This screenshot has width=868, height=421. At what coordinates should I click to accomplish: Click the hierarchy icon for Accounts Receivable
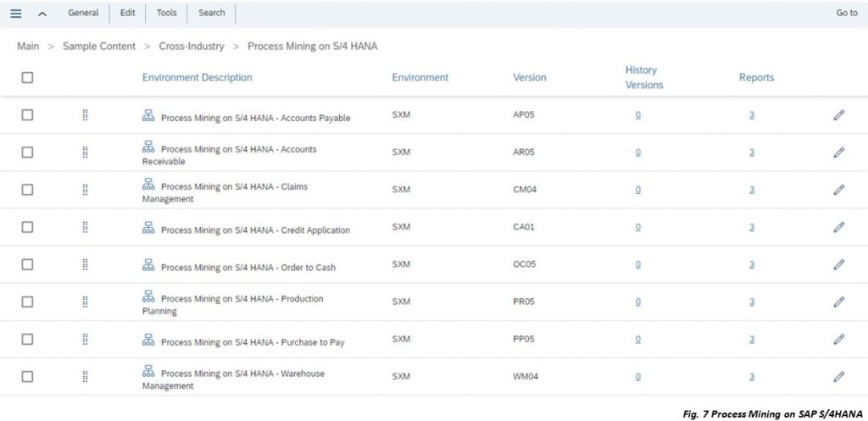coord(148,147)
